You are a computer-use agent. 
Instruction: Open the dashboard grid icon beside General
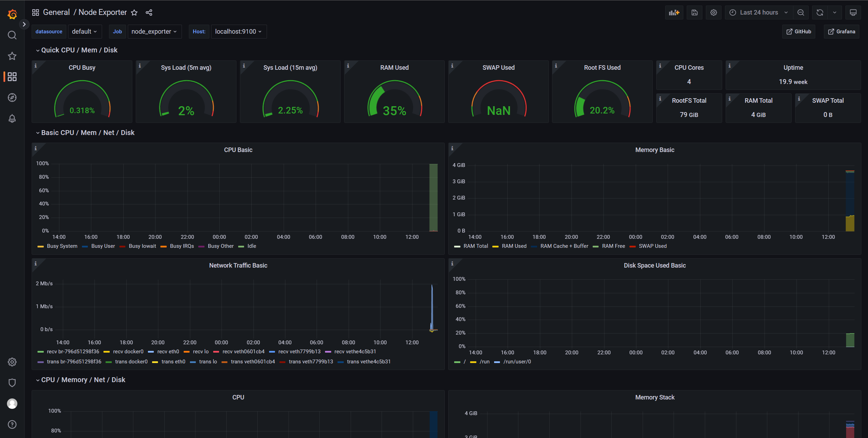pos(35,12)
